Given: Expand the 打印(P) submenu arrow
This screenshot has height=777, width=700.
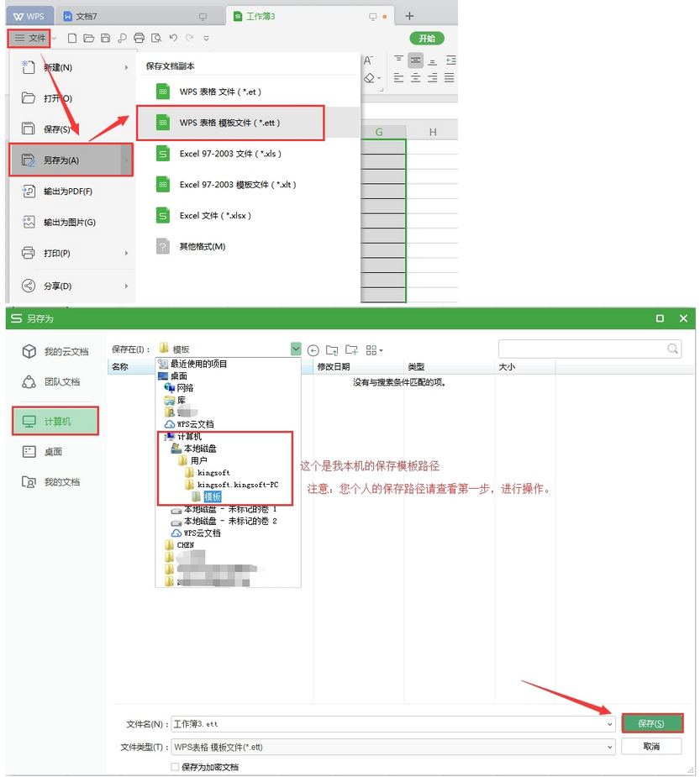Looking at the screenshot, I should (126, 253).
